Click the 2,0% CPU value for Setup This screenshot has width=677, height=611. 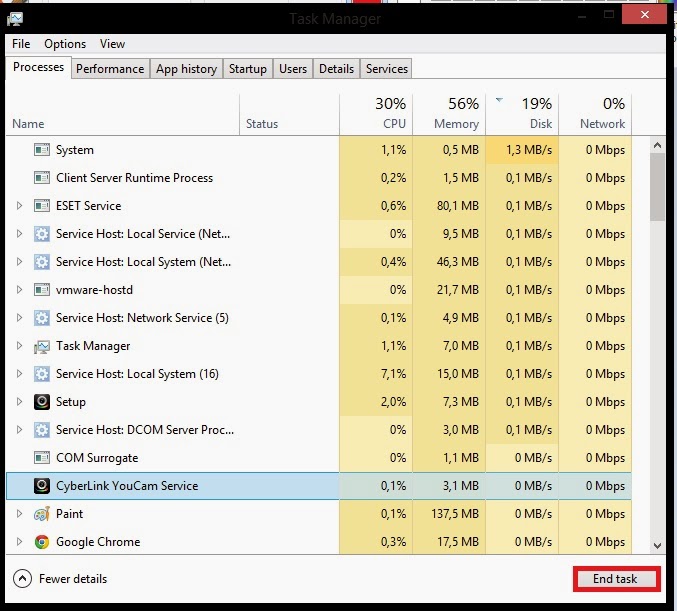(393, 402)
